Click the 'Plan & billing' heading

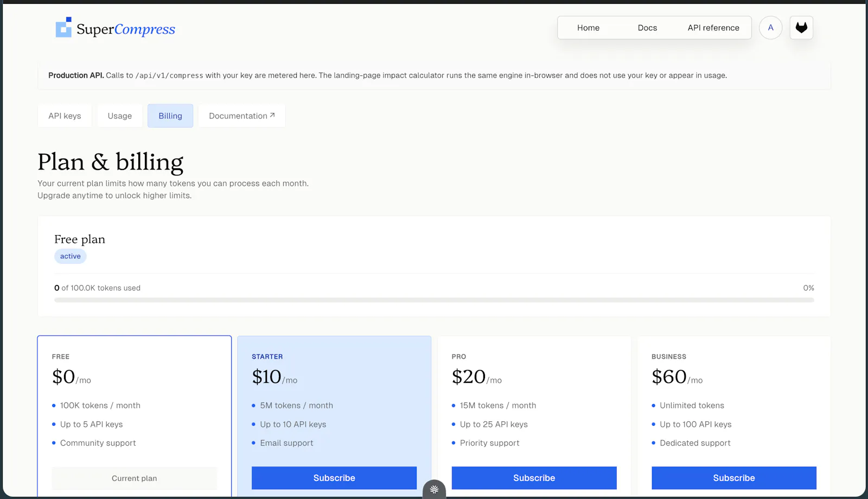[x=111, y=162]
